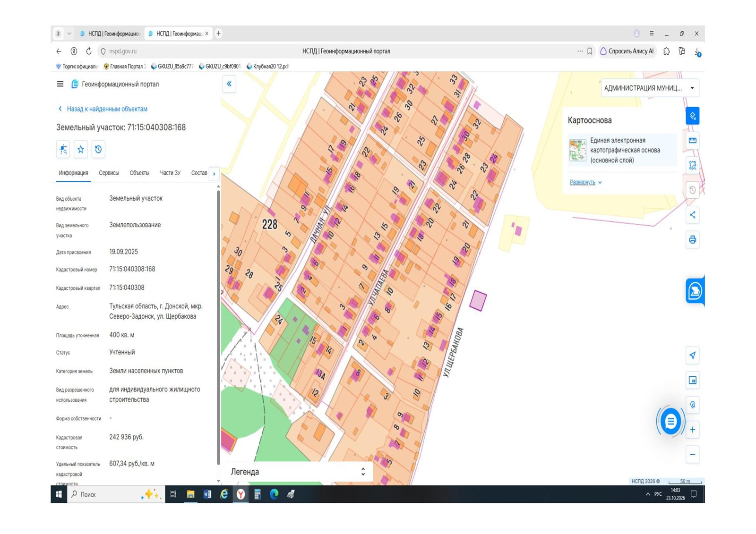This screenshot has height=534, width=756.
Task: Open the Главная Портал bookmark
Action: (125, 67)
